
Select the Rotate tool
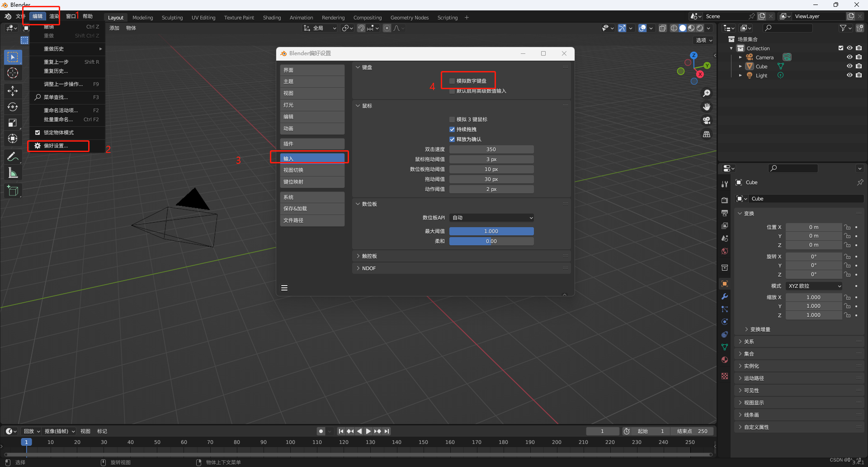[x=13, y=107]
